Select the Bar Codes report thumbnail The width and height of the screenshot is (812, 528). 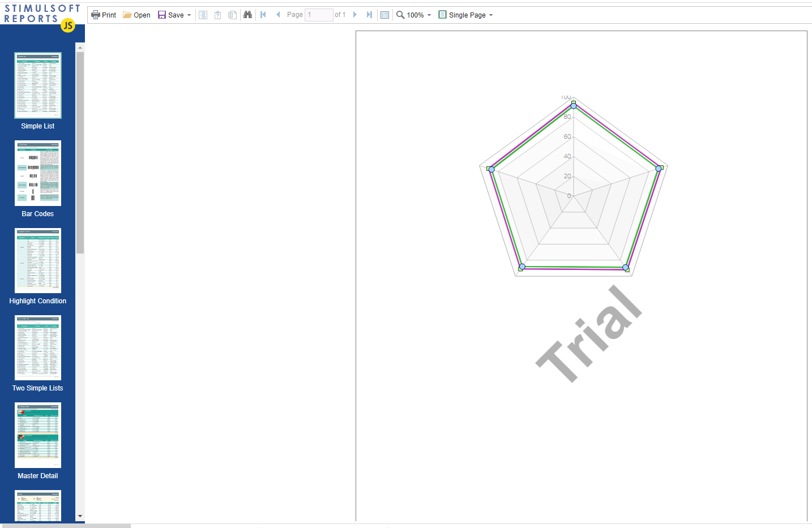pos(38,173)
